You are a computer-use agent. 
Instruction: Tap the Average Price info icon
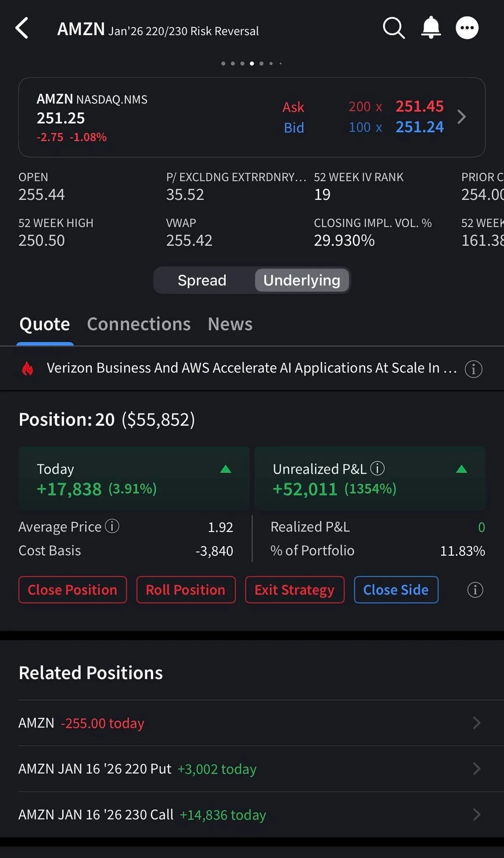112,526
